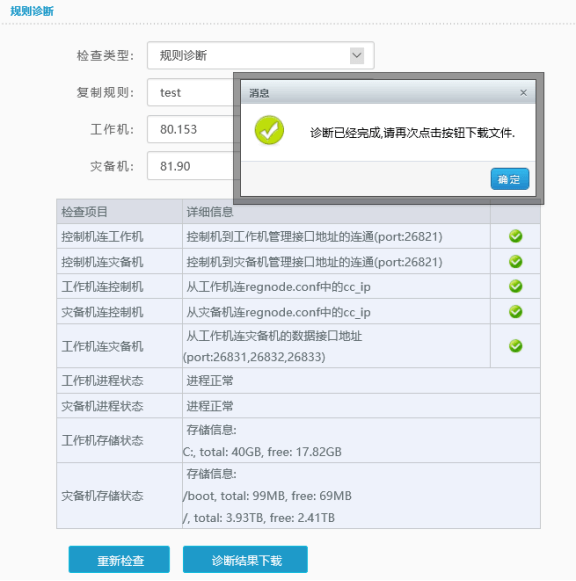
Task: Select the 控制机连工作机 cell
Action: (119, 236)
